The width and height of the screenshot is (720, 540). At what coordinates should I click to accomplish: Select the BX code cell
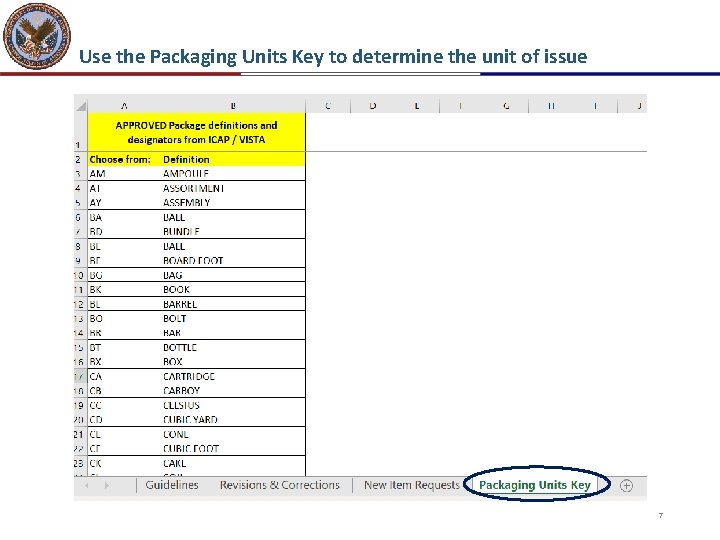click(124, 362)
